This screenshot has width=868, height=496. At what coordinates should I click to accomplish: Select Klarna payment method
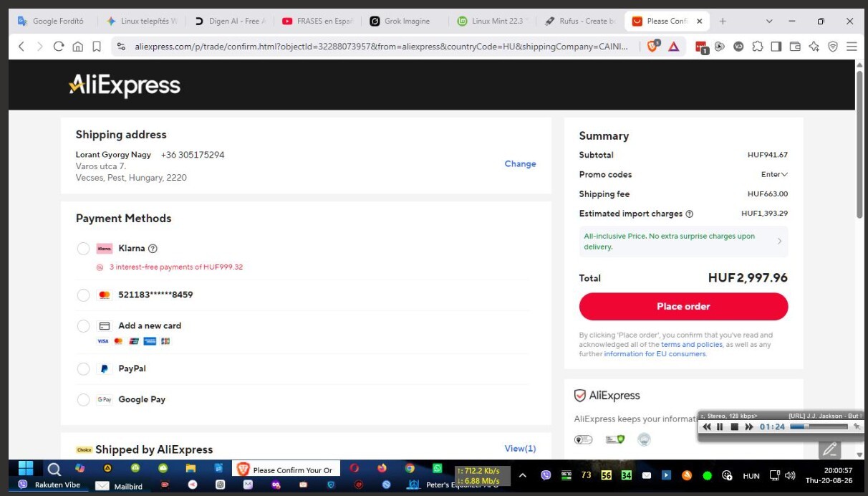point(84,249)
